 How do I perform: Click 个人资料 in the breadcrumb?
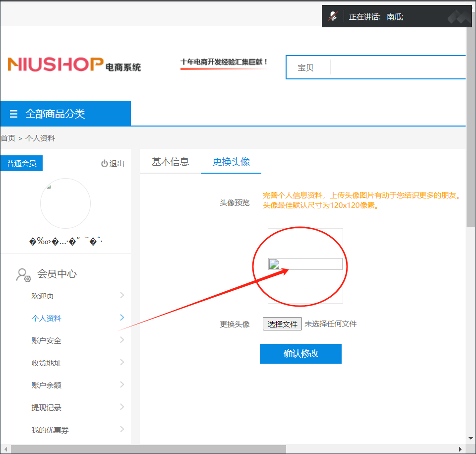coord(40,138)
